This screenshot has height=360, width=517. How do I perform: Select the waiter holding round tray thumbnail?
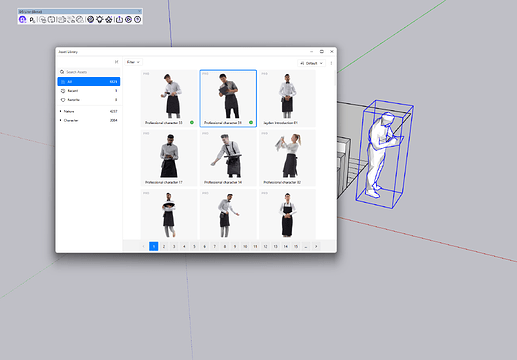169,214
